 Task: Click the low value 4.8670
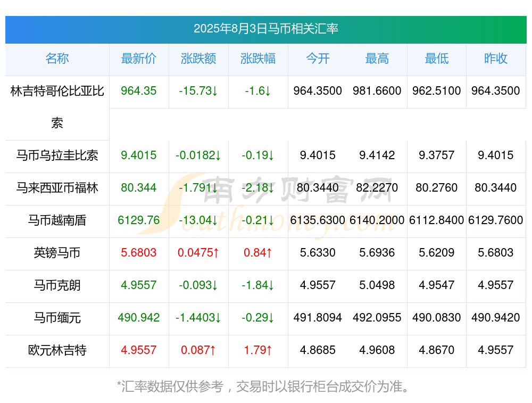437,350
